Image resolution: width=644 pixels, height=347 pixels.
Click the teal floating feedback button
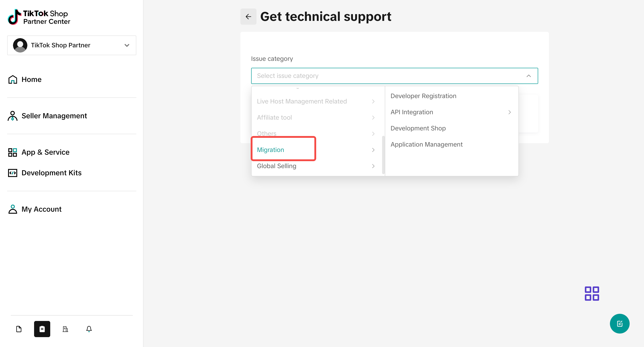[x=619, y=323]
